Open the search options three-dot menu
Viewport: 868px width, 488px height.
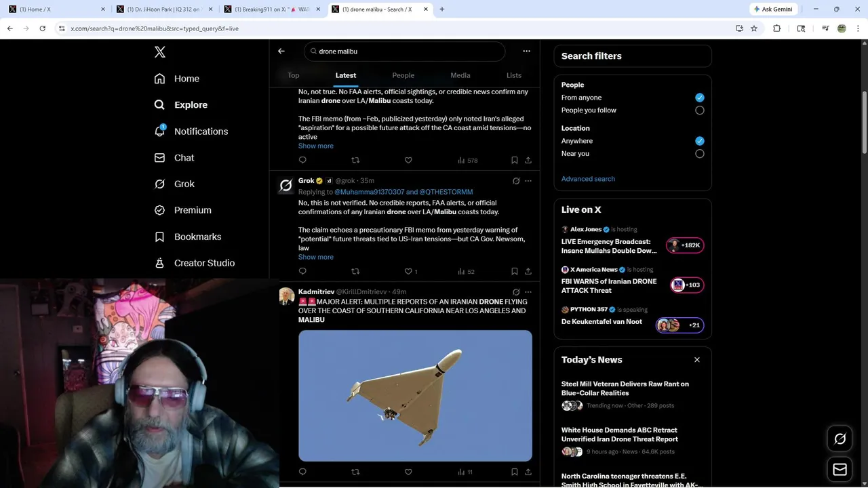526,51
